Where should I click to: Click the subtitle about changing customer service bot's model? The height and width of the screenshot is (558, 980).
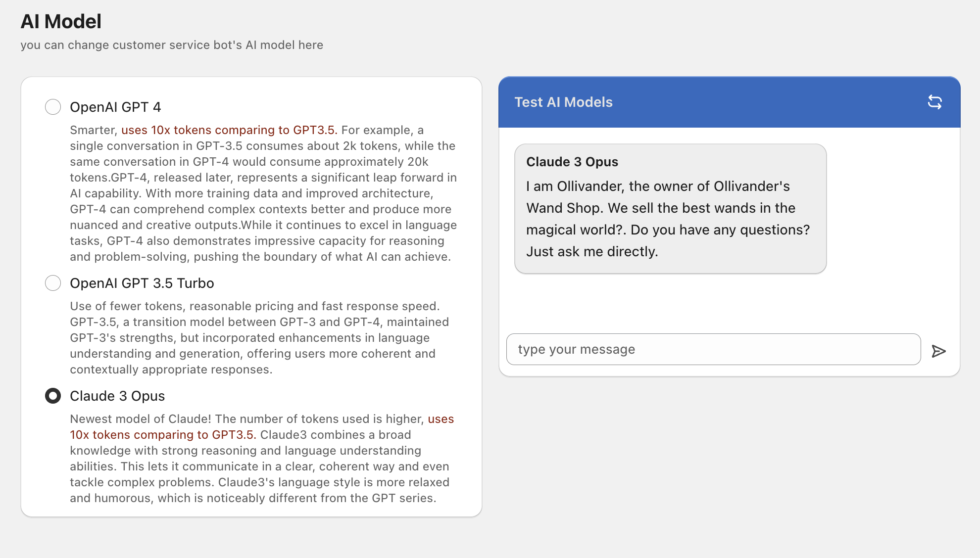[172, 45]
